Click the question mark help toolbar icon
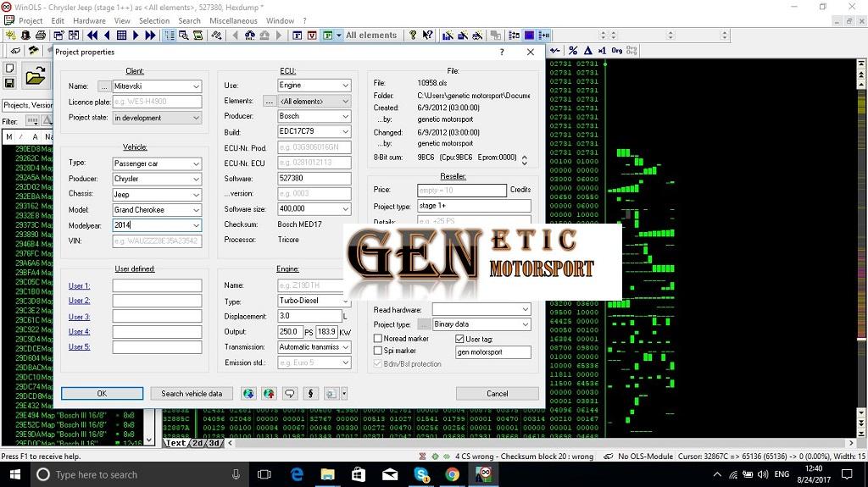Viewport: 868px width, 487px height. coord(413,36)
